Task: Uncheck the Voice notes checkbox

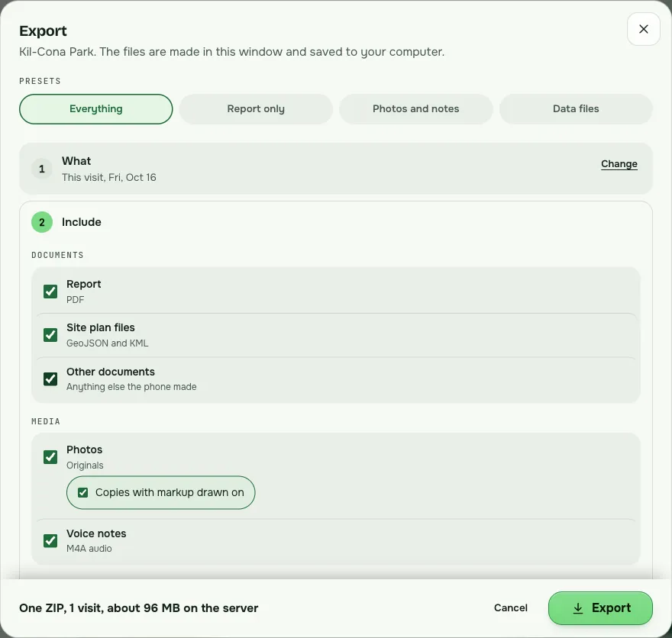Action: click(50, 541)
